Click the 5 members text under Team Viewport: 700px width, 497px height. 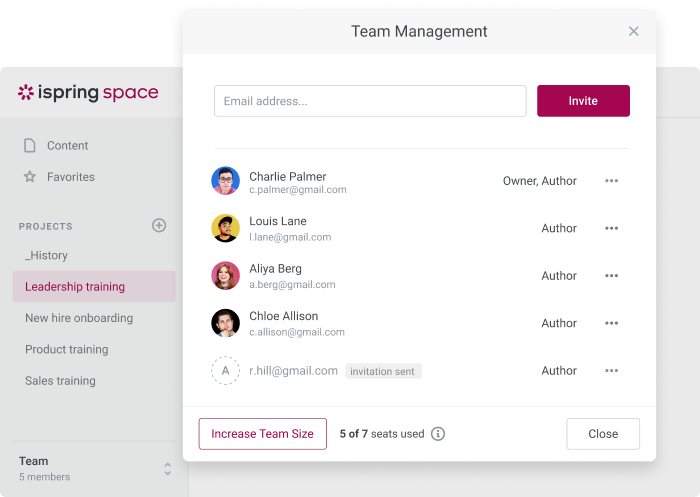click(x=44, y=477)
